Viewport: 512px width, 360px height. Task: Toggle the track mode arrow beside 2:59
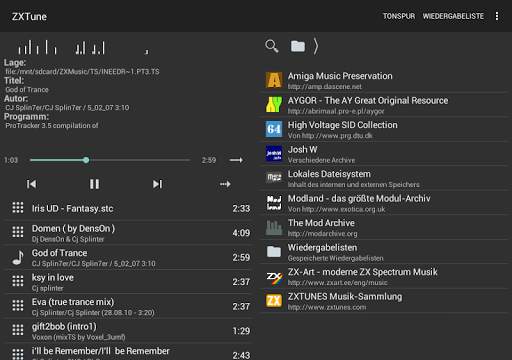tap(236, 160)
